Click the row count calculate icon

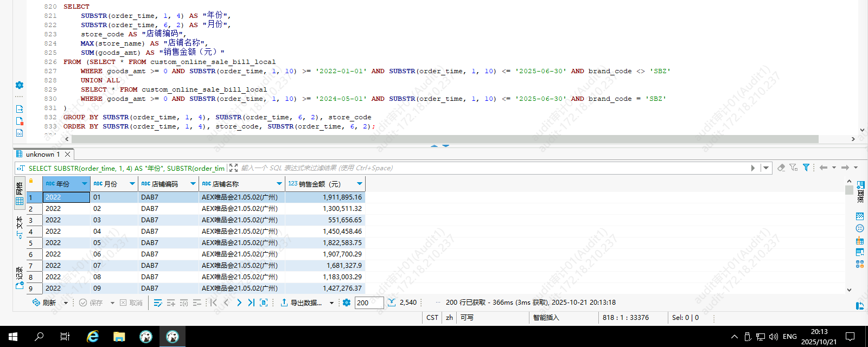pos(392,303)
